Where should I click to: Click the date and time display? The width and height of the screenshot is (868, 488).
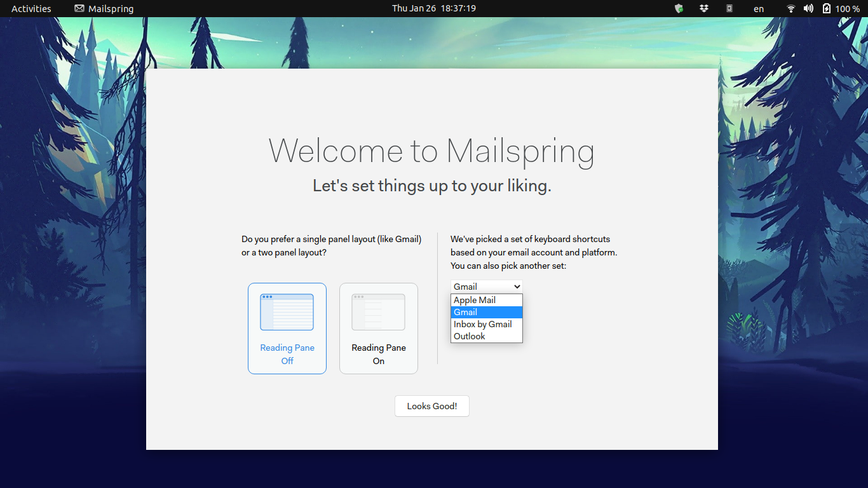[433, 8]
